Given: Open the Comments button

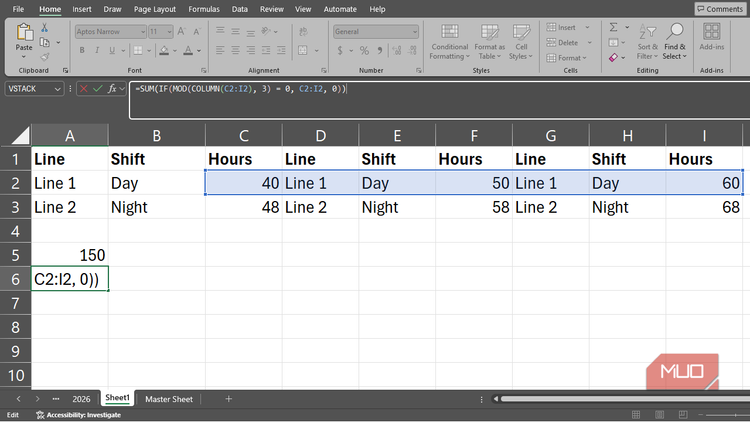Looking at the screenshot, I should pyautogui.click(x=720, y=9).
